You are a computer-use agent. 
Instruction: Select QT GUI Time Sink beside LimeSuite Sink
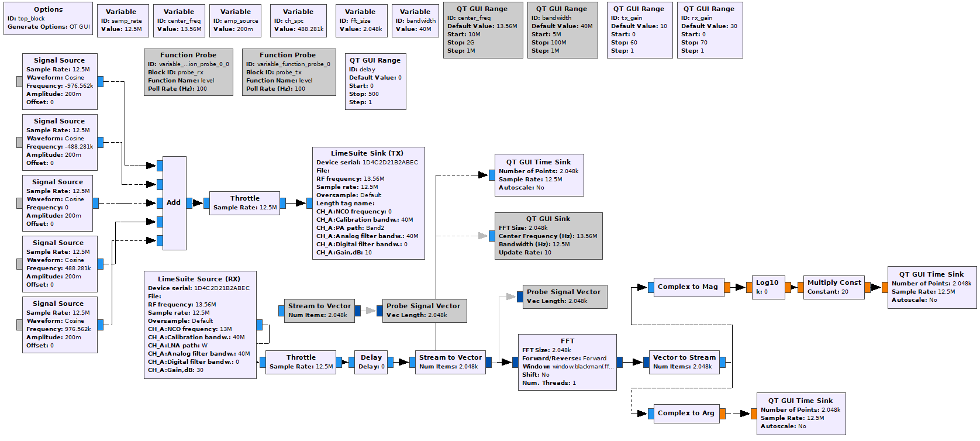pos(539,175)
